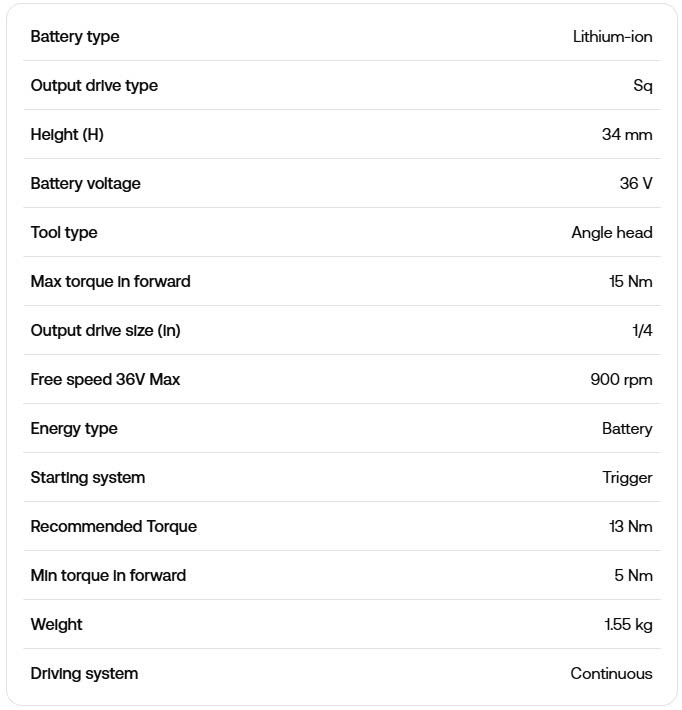682x710 pixels.
Task: Click the Battery voltage label
Action: [x=85, y=184]
